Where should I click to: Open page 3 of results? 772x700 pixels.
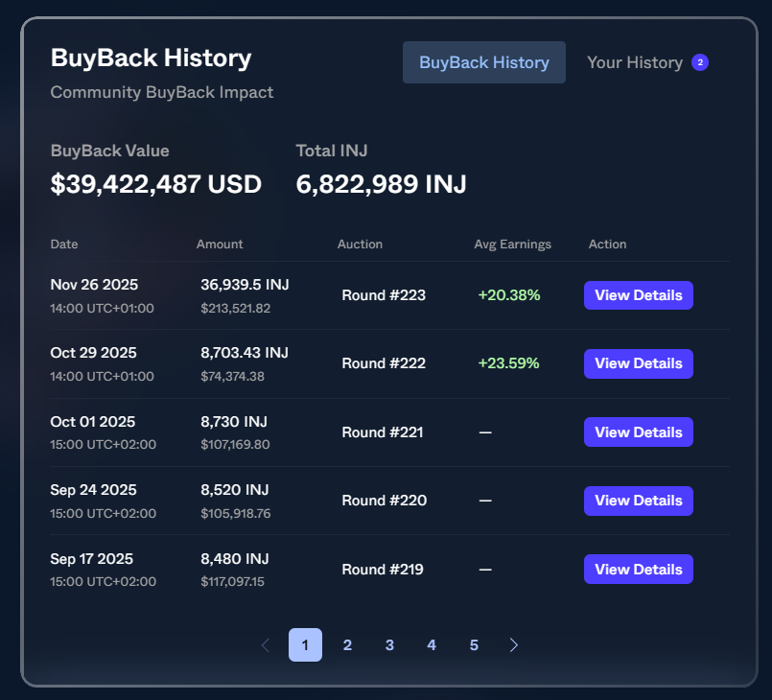[389, 644]
